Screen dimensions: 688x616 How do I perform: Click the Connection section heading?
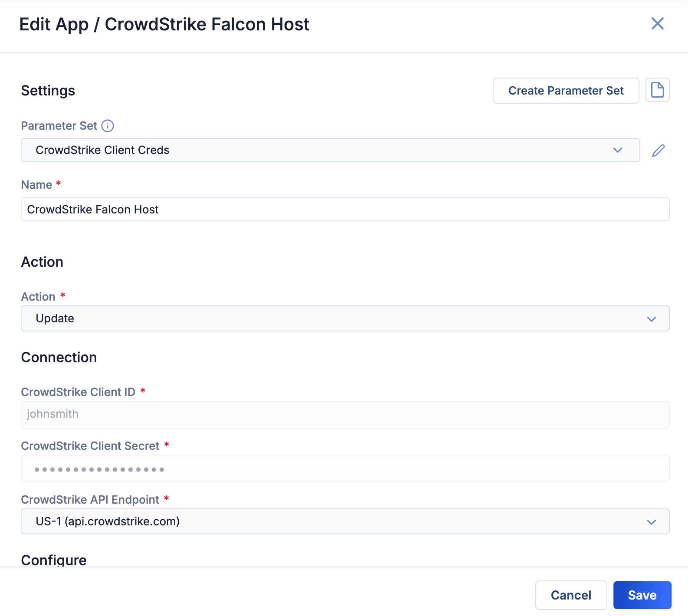tap(59, 357)
